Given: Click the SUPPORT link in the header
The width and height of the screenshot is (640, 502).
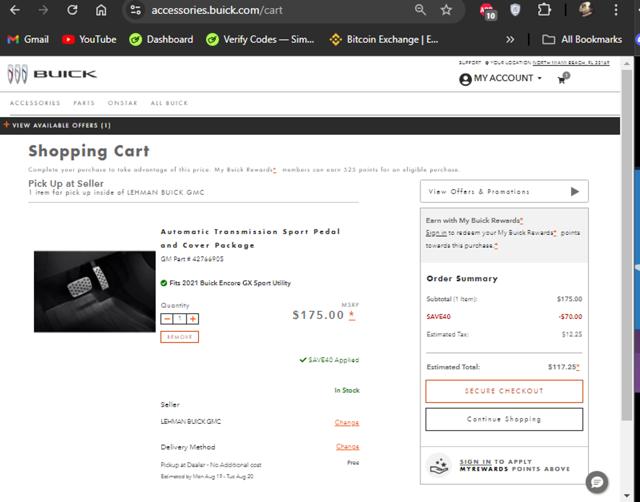Looking at the screenshot, I should pyautogui.click(x=470, y=63).
